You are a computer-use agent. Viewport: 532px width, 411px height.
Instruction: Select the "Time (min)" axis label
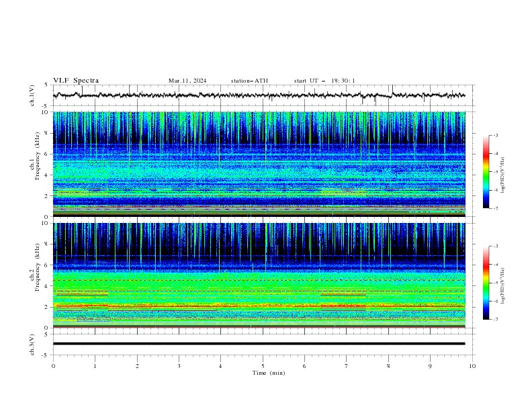(269, 373)
